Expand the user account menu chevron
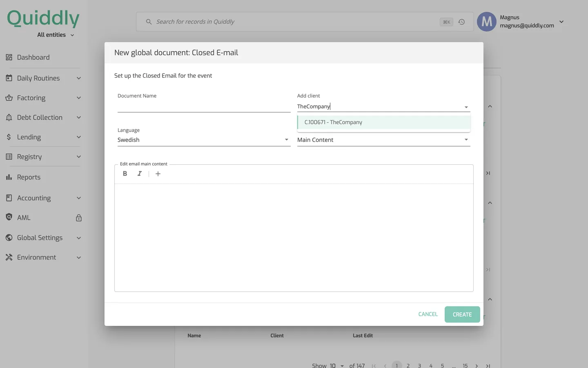The image size is (588, 368). click(561, 22)
